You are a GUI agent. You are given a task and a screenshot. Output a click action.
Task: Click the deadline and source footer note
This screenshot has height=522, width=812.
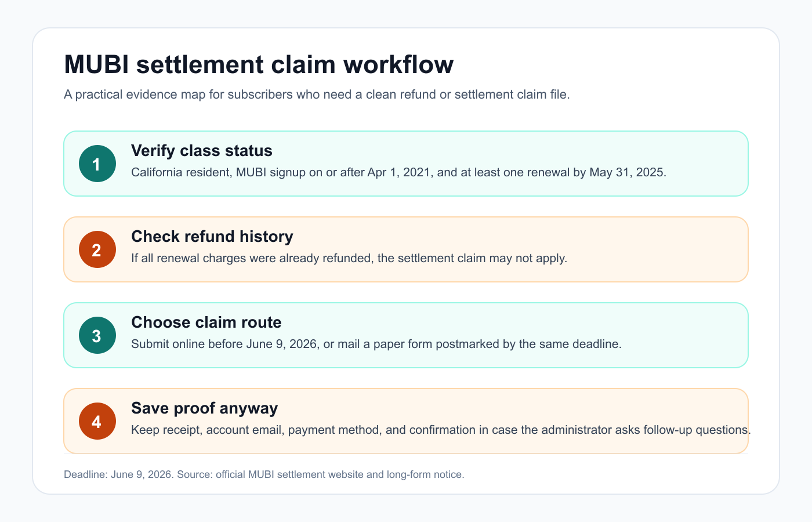264,474
